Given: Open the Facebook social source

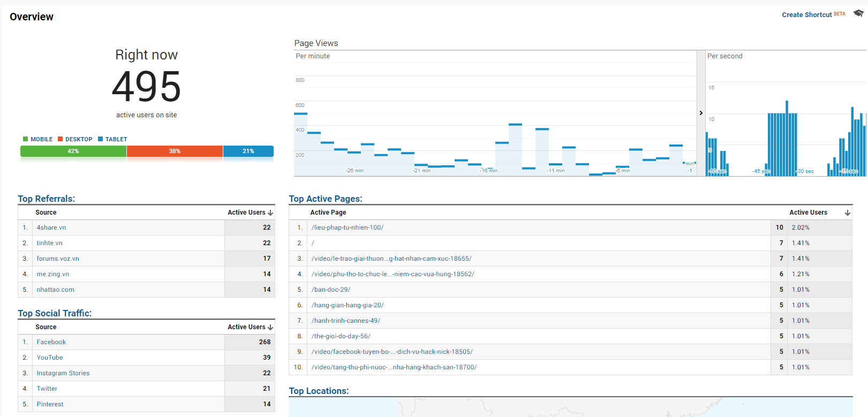Looking at the screenshot, I should (51, 342).
